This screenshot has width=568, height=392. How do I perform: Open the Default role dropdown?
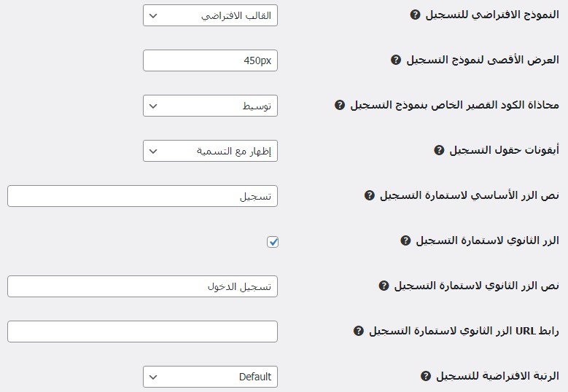pos(210,377)
